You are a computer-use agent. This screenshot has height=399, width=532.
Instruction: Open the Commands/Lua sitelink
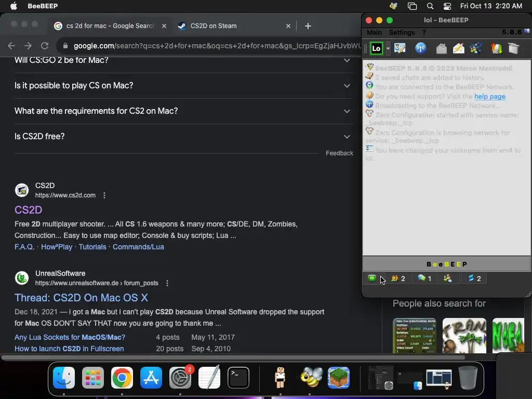click(x=138, y=247)
